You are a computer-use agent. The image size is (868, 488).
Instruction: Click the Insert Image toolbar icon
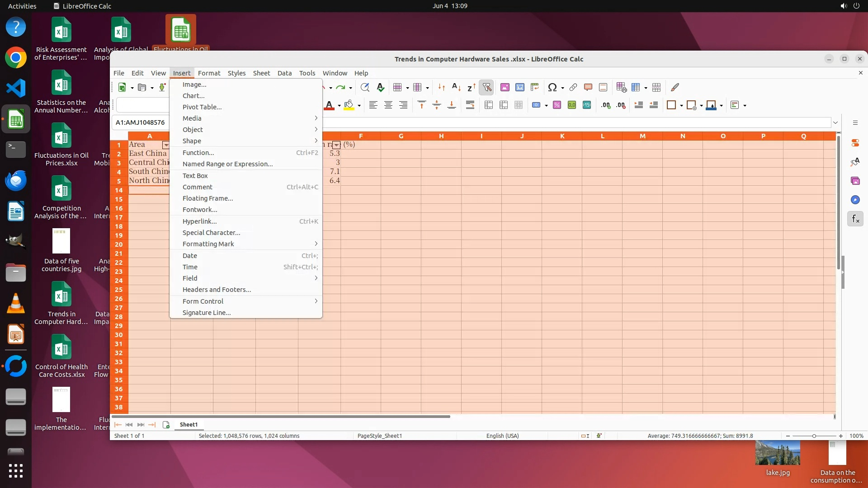point(505,88)
